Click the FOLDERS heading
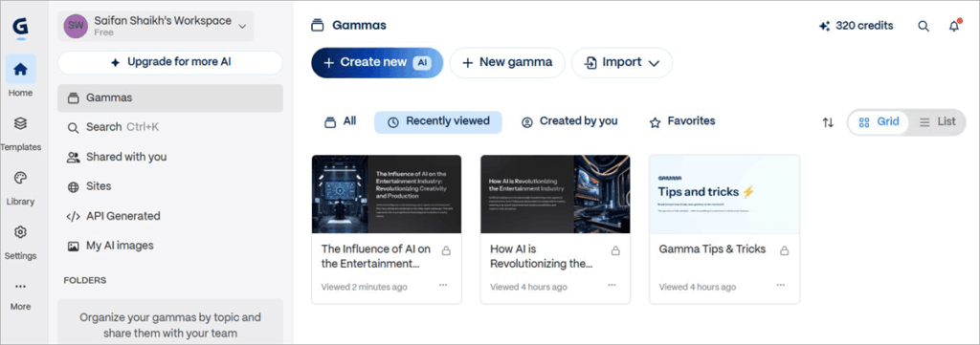This screenshot has height=345, width=980. point(85,280)
